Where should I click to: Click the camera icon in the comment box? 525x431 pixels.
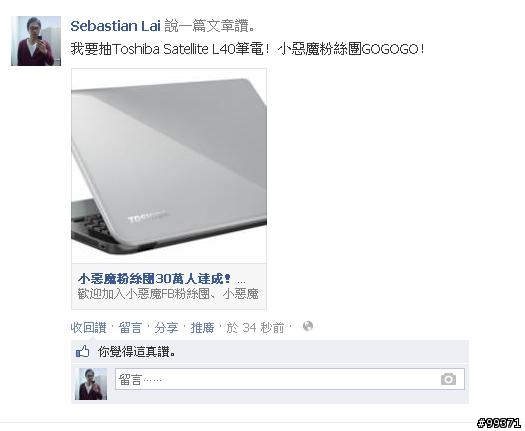coord(448,379)
